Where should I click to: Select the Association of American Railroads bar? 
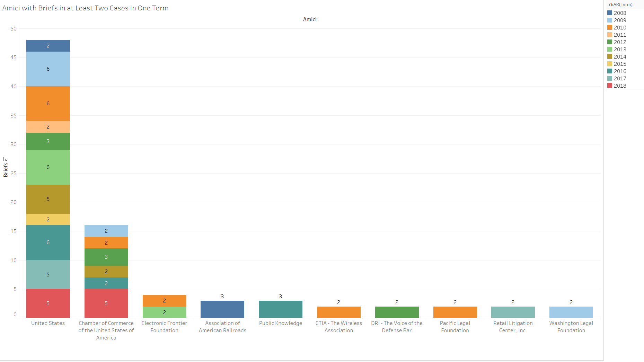pyautogui.click(x=222, y=309)
